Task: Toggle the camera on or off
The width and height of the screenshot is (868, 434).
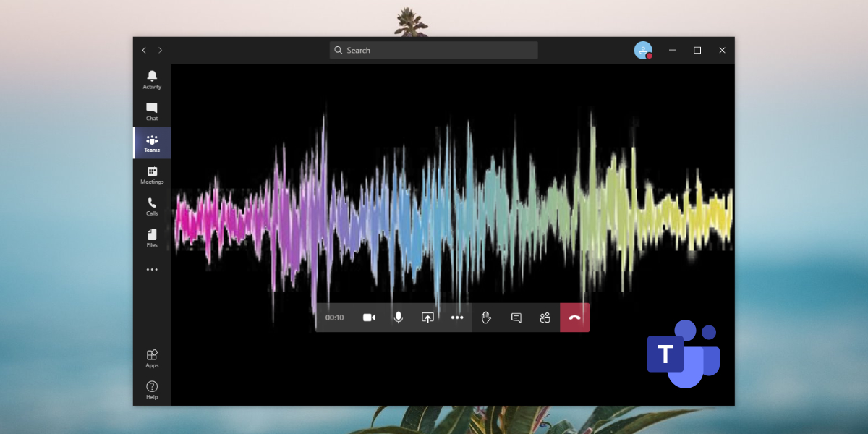Action: click(369, 318)
